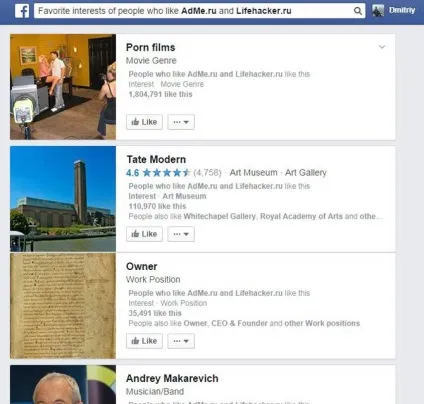Screen dimensions: 424x404
Task: Open Dmitriy's profile avatar
Action: pyautogui.click(x=378, y=11)
